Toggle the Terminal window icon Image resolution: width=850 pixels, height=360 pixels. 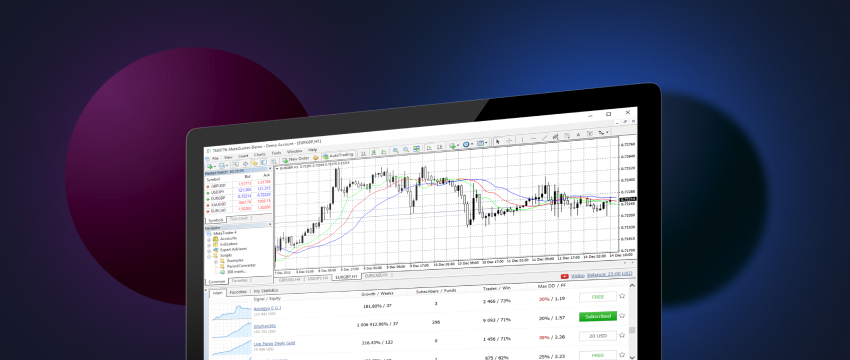pyautogui.click(x=263, y=162)
